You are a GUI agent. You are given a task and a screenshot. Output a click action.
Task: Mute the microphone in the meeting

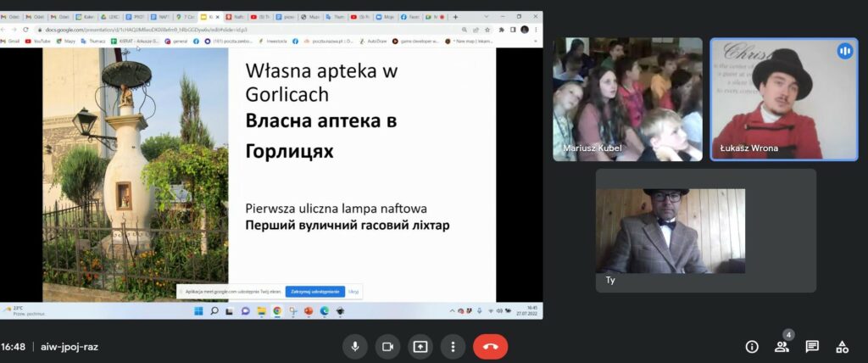(x=354, y=346)
